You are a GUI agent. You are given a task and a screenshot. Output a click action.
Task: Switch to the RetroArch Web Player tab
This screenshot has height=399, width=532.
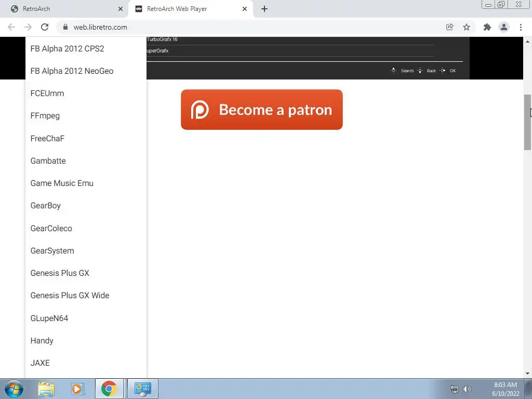190,9
